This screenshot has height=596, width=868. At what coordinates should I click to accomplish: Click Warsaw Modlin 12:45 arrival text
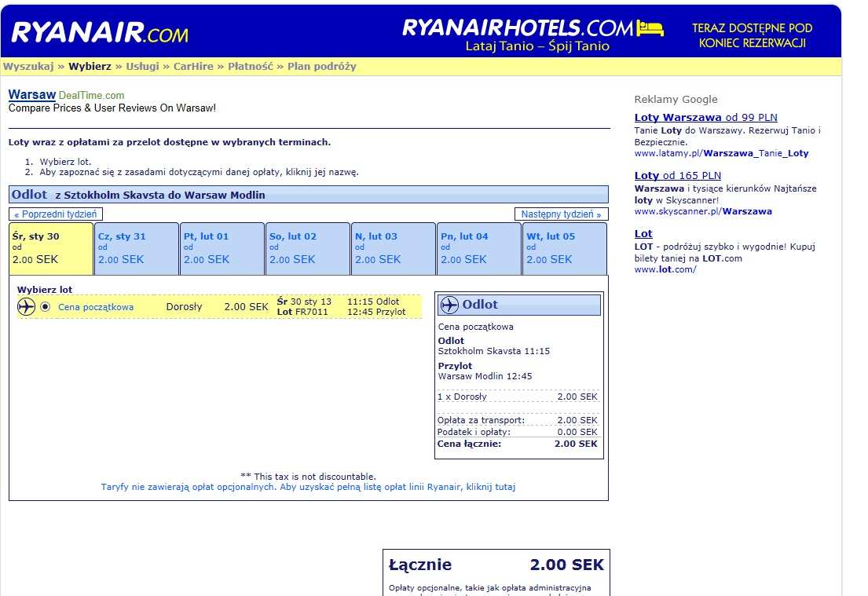click(x=485, y=376)
